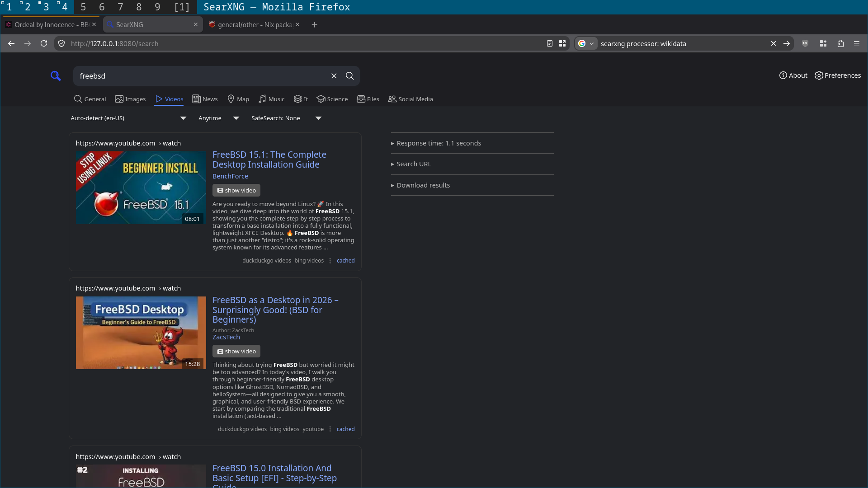Open the Firefox hamburger application menu
The width and height of the screenshot is (868, 488).
(x=857, y=43)
